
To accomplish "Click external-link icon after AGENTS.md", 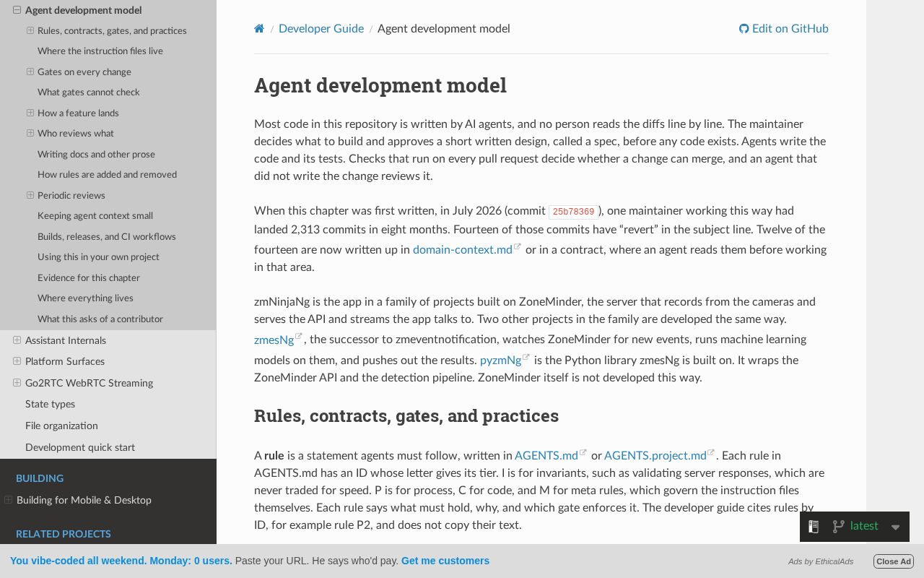I will [583, 453].
